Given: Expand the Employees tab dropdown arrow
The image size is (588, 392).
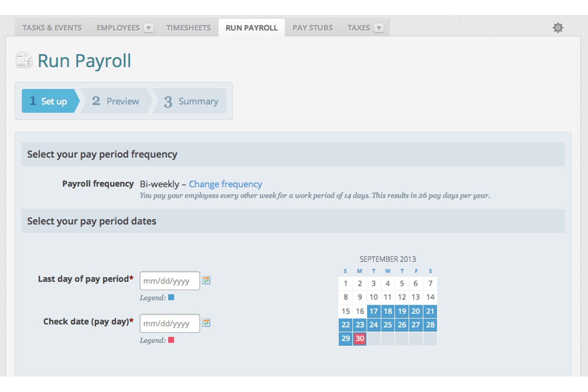Looking at the screenshot, I should [149, 28].
